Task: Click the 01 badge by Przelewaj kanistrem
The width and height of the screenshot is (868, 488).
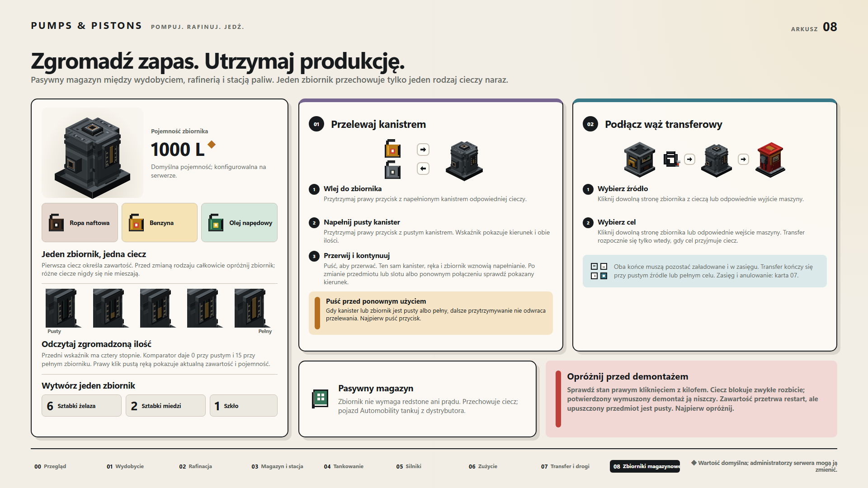Action: pyautogui.click(x=316, y=124)
